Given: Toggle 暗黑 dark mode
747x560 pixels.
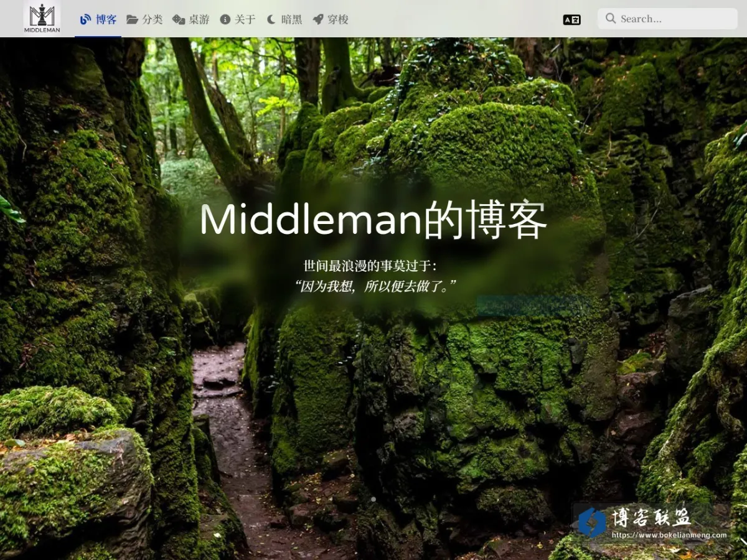Looking at the screenshot, I should [x=284, y=19].
